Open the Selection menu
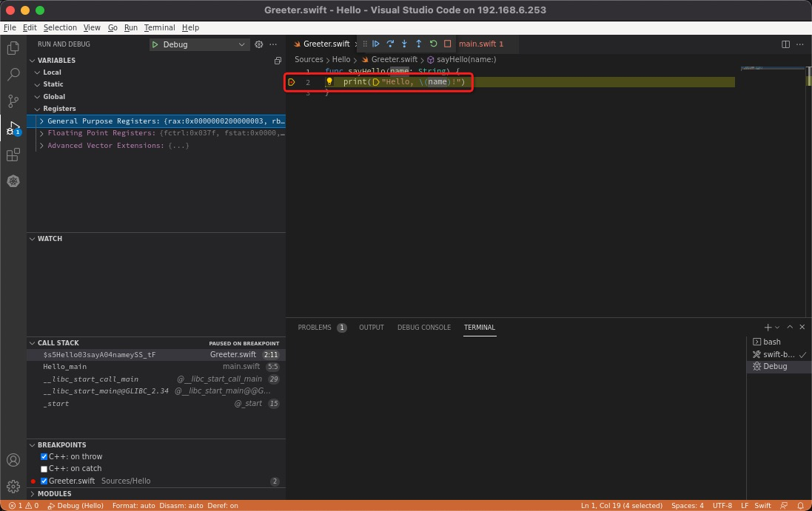The image size is (812, 511). point(60,27)
